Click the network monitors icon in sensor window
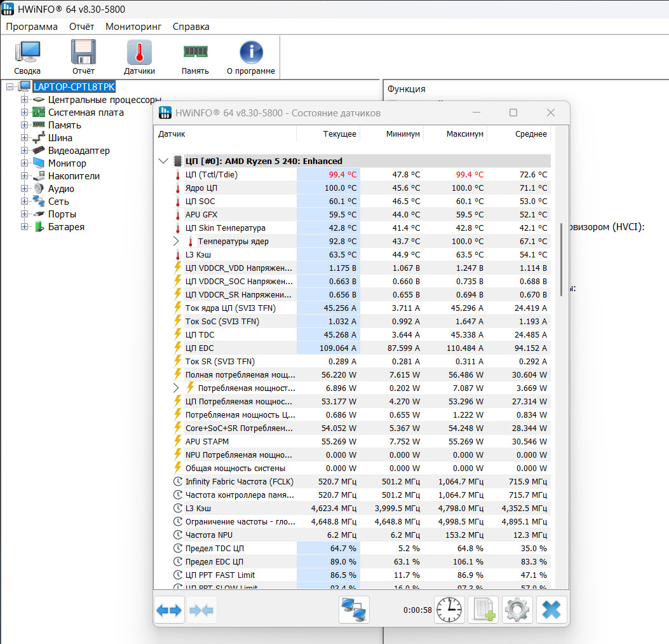The width and height of the screenshot is (669, 644). click(x=354, y=610)
